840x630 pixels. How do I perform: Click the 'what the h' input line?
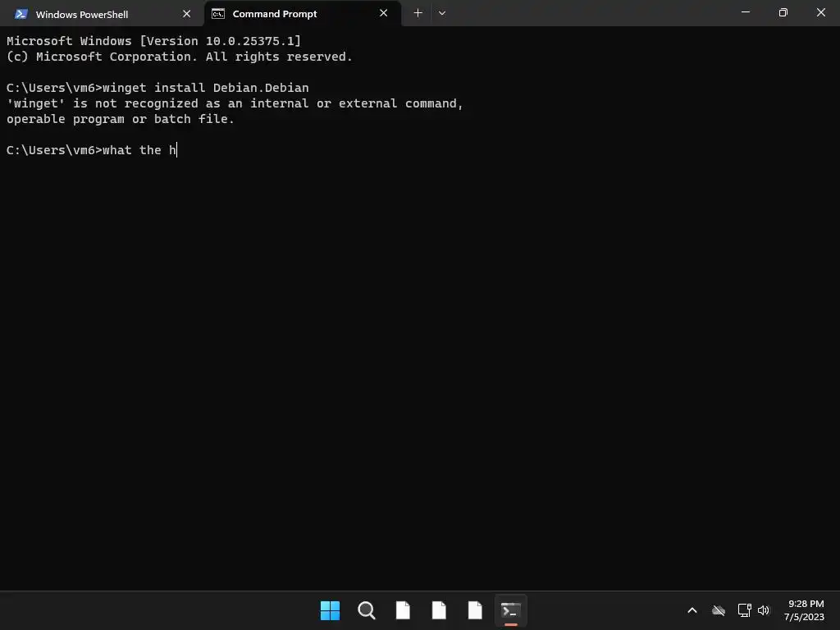tap(92, 150)
